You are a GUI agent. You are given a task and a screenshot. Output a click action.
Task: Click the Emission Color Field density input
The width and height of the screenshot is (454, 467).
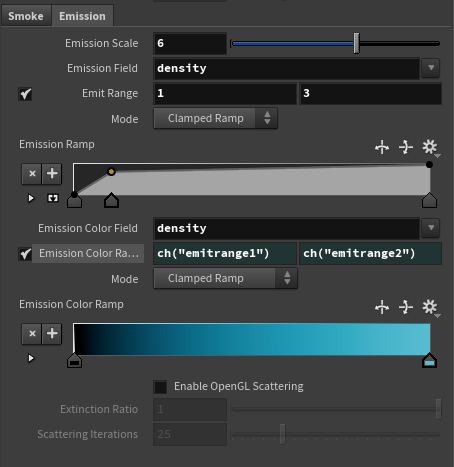coord(286,228)
